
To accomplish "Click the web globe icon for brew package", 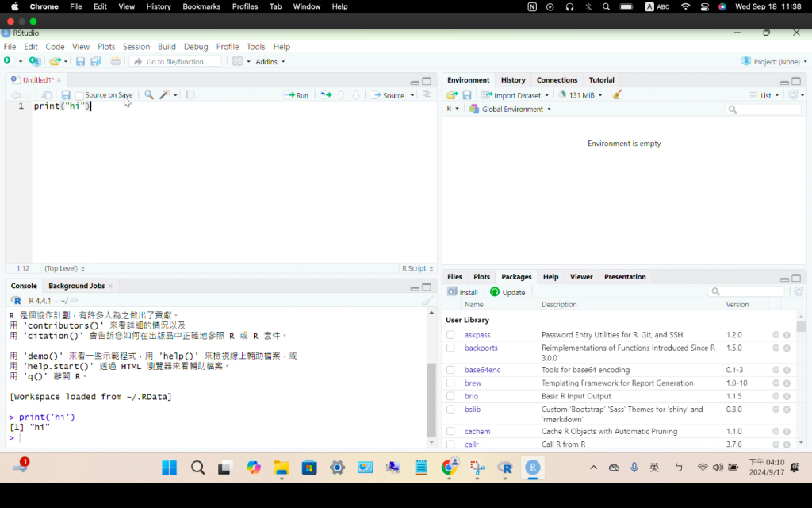I will pyautogui.click(x=776, y=383).
